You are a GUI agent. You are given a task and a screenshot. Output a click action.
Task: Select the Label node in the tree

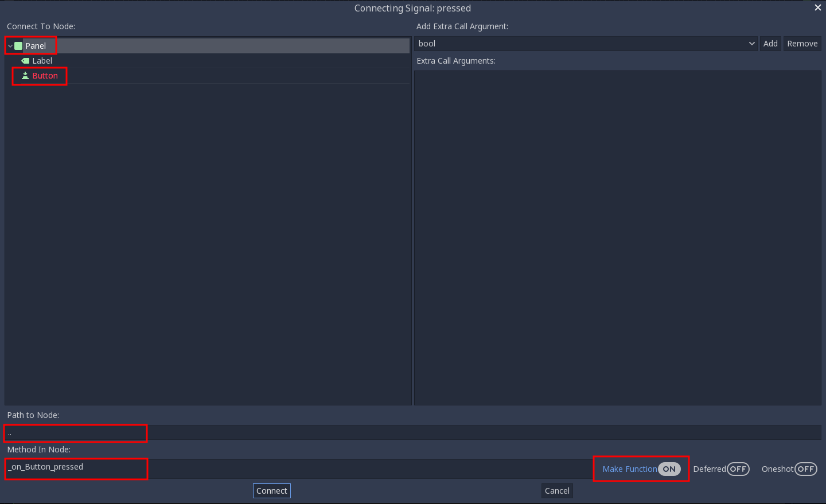pyautogui.click(x=43, y=60)
